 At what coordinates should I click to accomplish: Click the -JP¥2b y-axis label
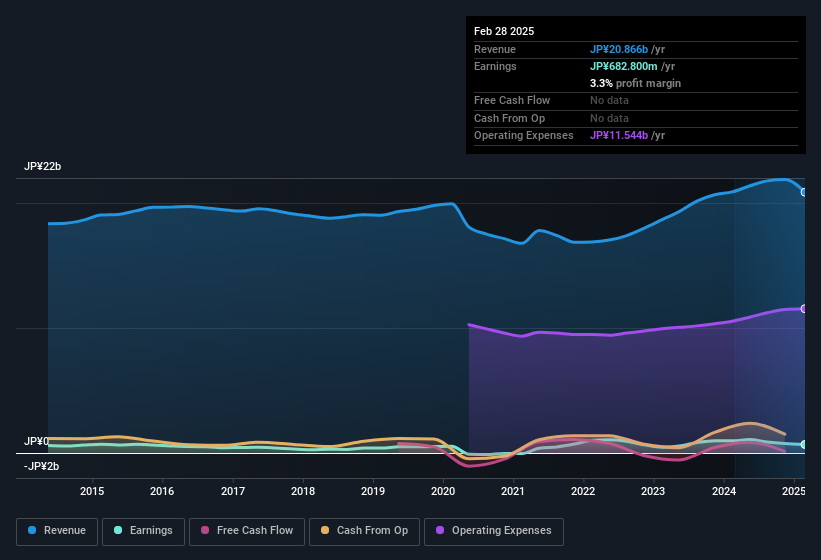tap(41, 466)
